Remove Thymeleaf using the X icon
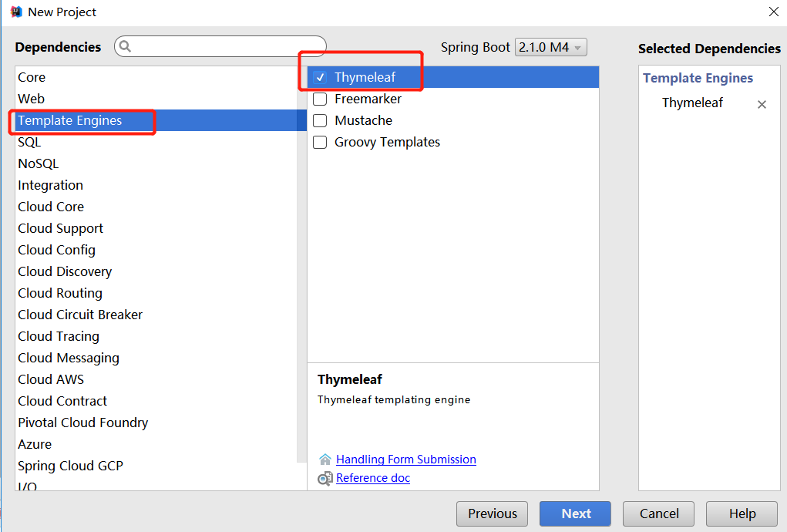 (762, 104)
